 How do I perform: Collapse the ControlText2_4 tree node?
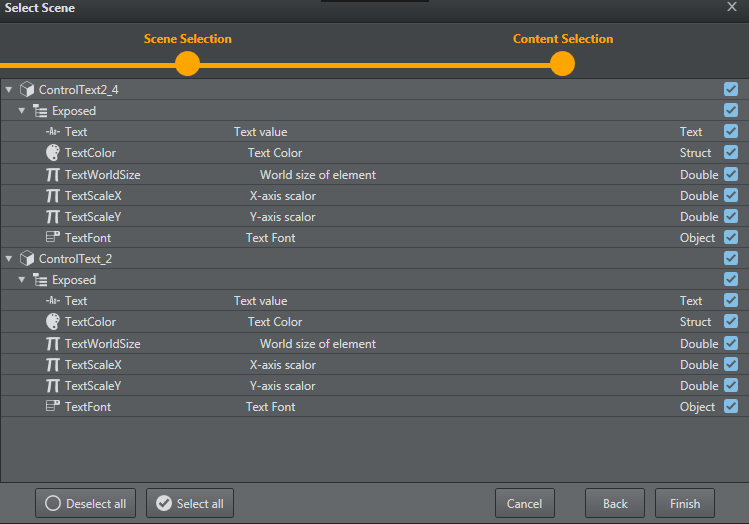[9, 90]
